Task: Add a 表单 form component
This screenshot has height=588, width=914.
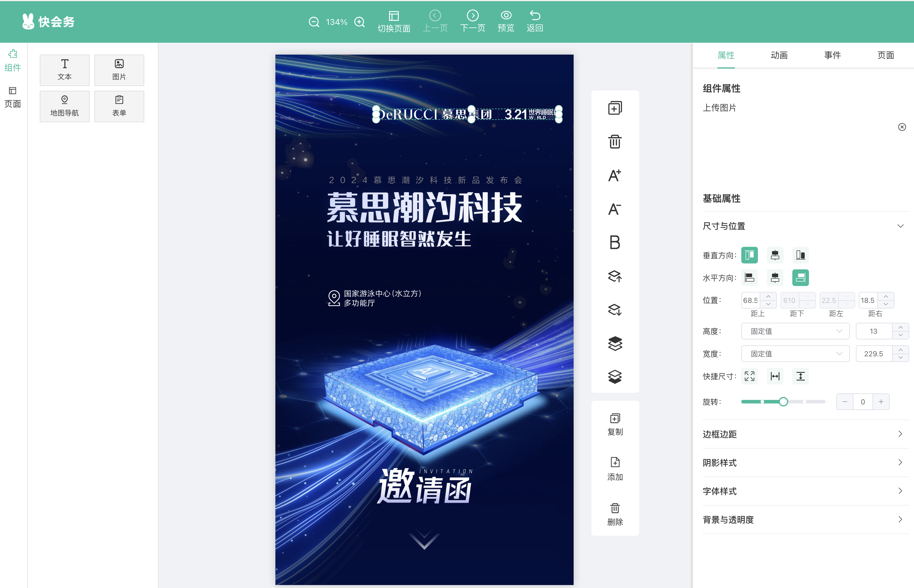Action: (x=119, y=106)
